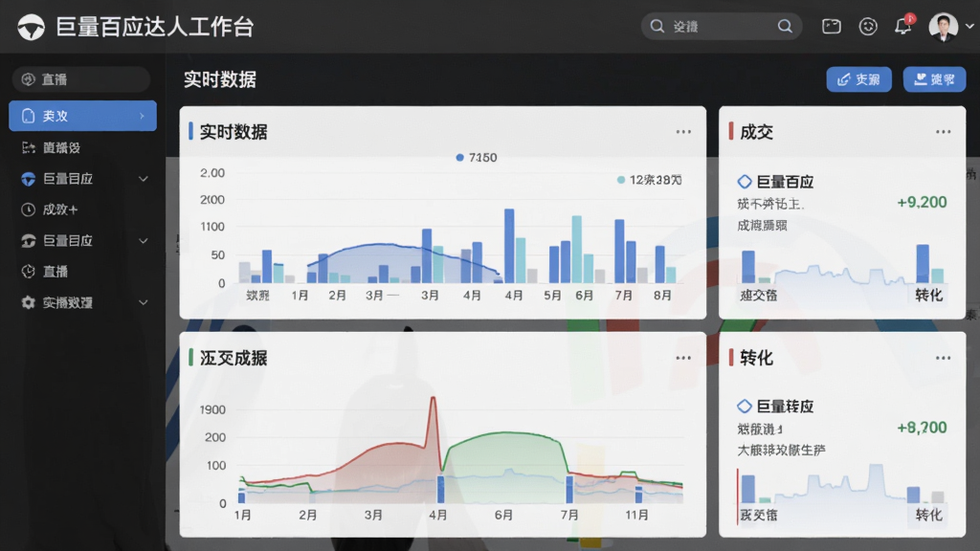Click the 迪交饰 label under the 成交 mini chart
The image size is (980, 551).
(x=759, y=295)
